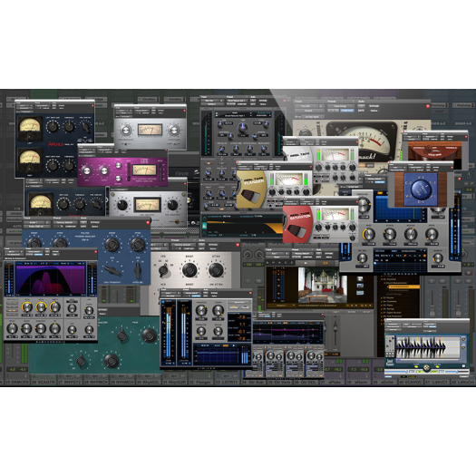Click the Pultec MEQ-5 CPS selector knob
Screen dimensions: 476x476
163,270
